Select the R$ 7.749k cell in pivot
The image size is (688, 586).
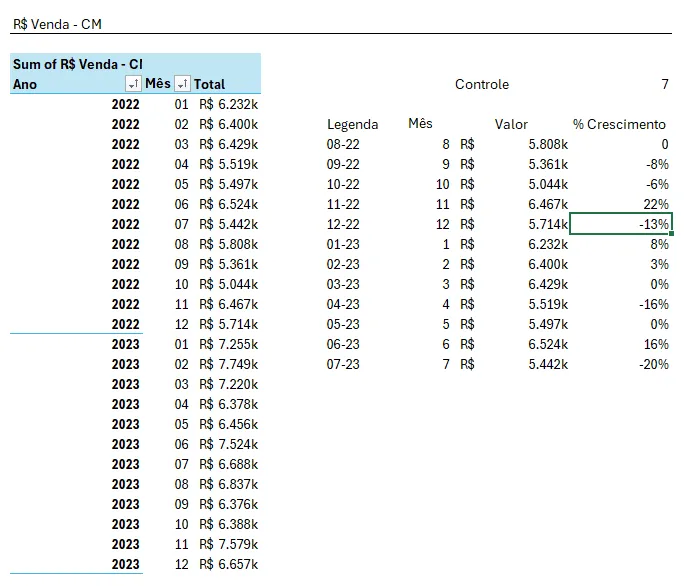pos(228,364)
